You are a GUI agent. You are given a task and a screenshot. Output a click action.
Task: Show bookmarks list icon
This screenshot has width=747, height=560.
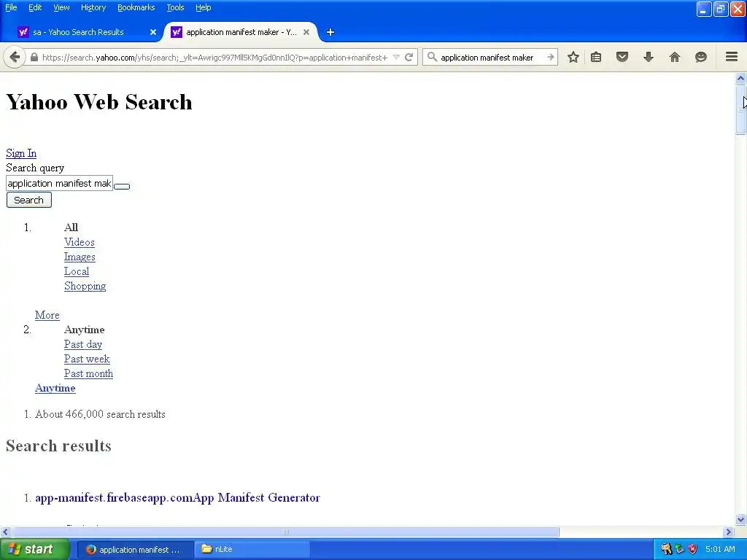[x=596, y=57]
